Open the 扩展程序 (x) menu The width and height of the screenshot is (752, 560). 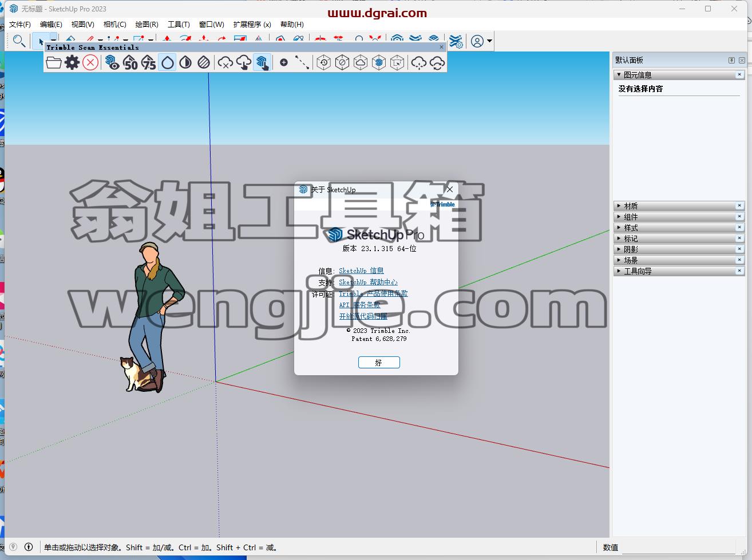click(x=252, y=24)
